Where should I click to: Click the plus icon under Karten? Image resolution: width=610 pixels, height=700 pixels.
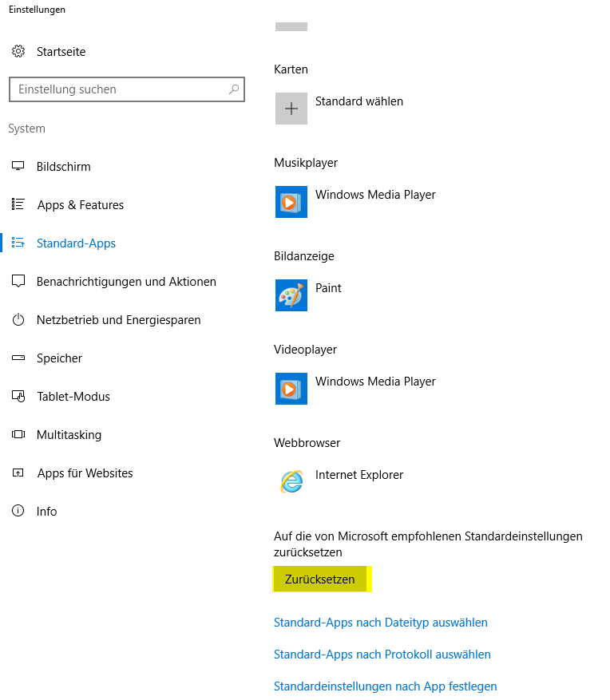point(291,109)
